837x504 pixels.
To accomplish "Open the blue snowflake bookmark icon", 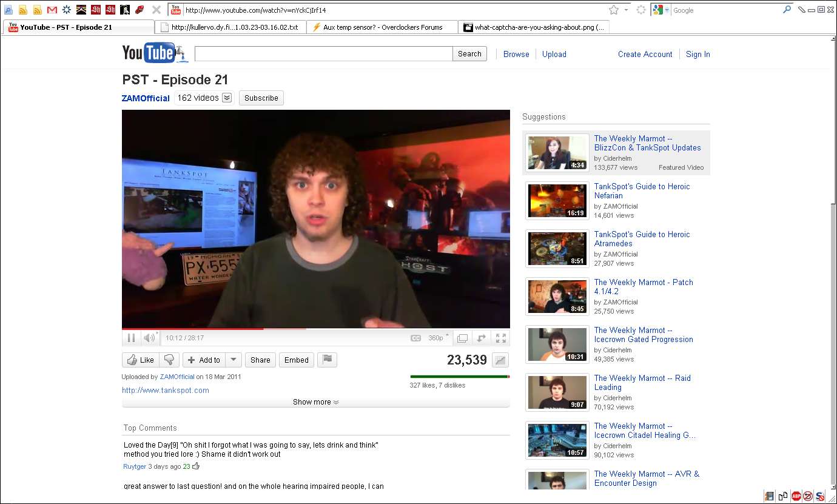I will pyautogui.click(x=67, y=10).
